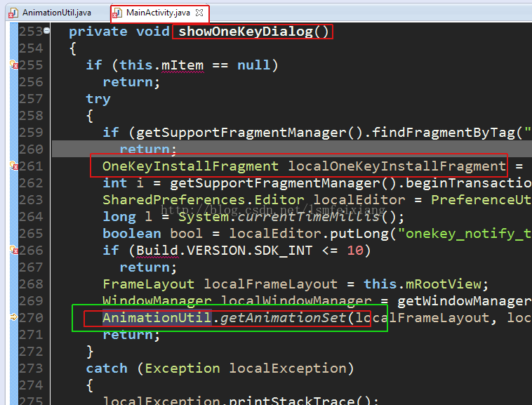532x405 pixels.
Task: Click the underlined mItem identifier on line 255
Action: [x=182, y=65]
